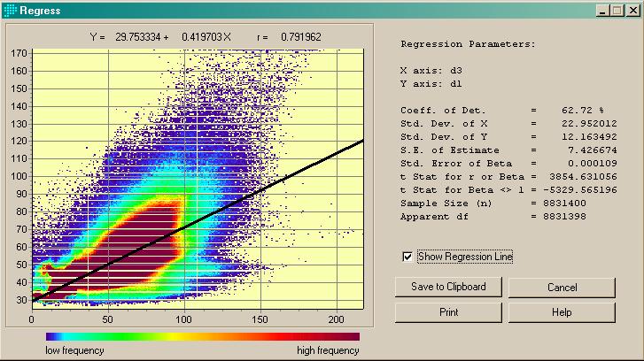Click the 'Sample Size (n)' value 8831400
This screenshot has height=361, width=644.
pos(565,204)
